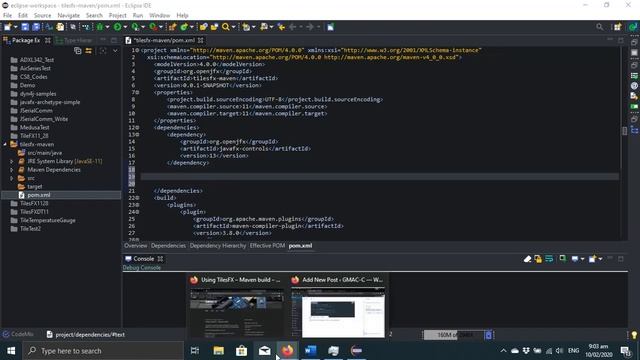Toggle Word Wrap in Console
This screenshot has height=360, width=640.
[549, 259]
